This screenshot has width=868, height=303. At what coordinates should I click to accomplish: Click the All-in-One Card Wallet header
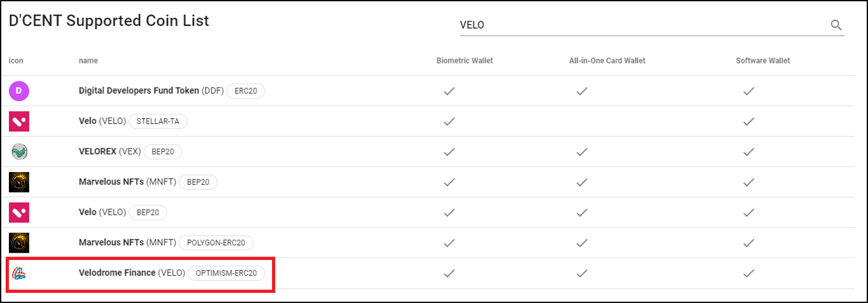[x=607, y=60]
